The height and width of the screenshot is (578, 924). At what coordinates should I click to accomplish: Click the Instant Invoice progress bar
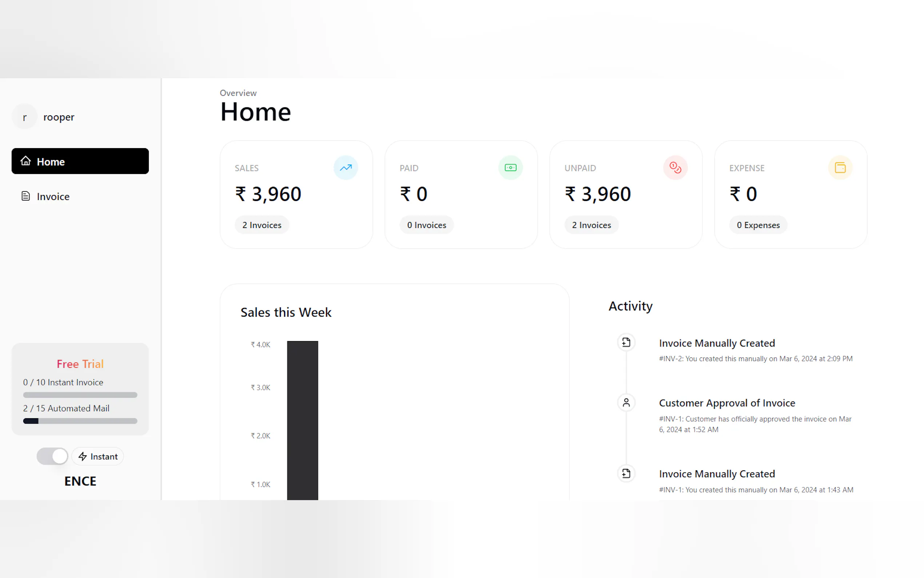(x=80, y=395)
